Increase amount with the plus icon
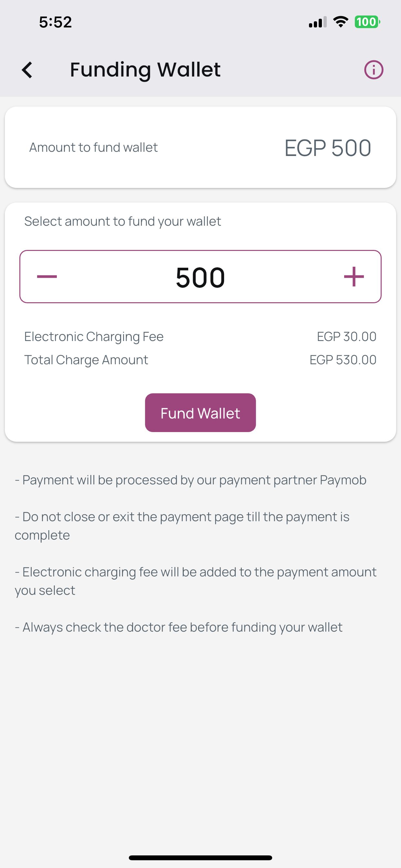Screen dimensions: 401x868 354,277
